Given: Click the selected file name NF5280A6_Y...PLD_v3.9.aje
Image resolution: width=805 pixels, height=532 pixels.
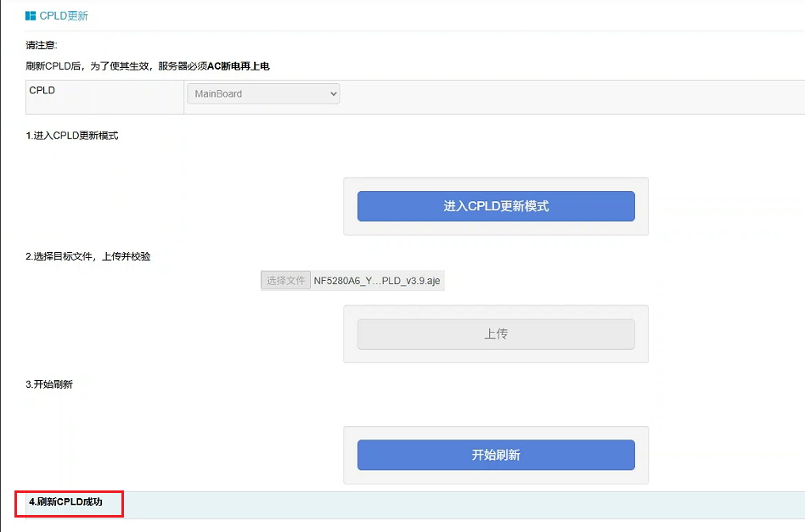Looking at the screenshot, I should [x=377, y=281].
